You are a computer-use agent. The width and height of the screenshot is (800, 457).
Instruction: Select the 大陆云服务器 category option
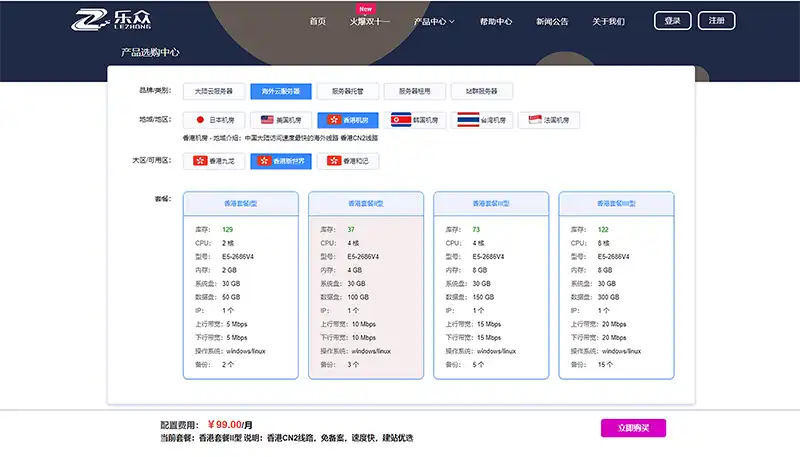[214, 91]
